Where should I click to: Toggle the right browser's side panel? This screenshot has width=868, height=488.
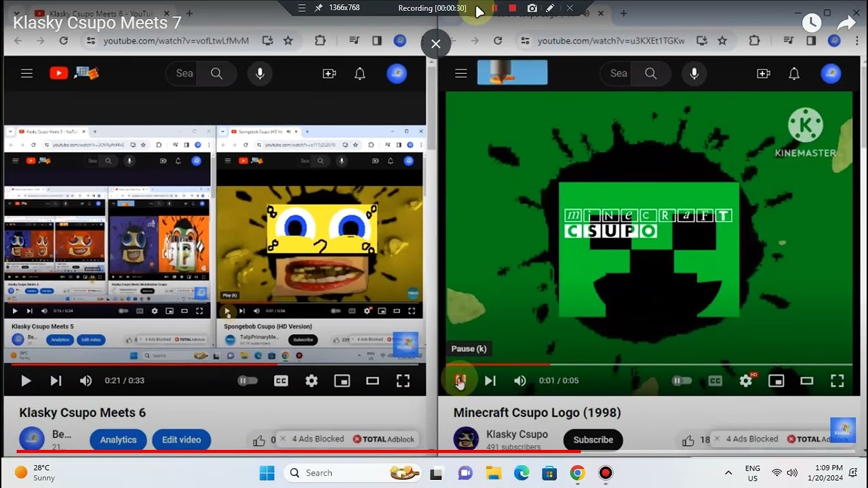(x=811, y=41)
